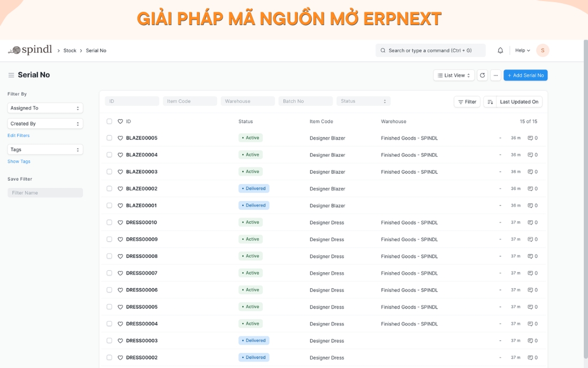The height and width of the screenshot is (368, 588).
Task: Open the Filter button
Action: 467,102
